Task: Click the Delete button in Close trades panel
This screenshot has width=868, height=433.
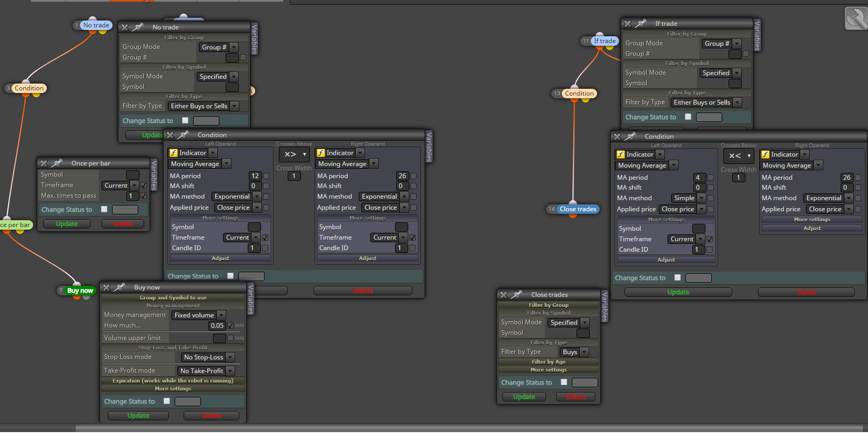Action: (x=576, y=397)
